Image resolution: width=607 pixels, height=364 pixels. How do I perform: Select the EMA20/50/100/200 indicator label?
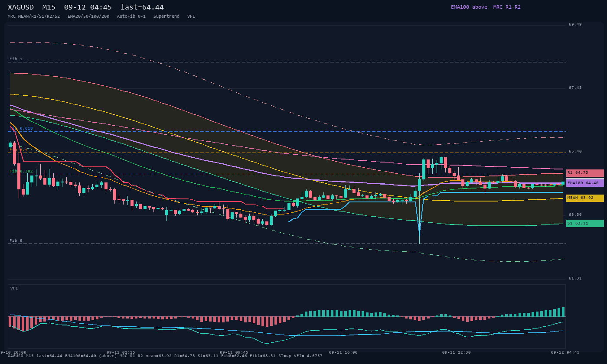[x=88, y=16]
